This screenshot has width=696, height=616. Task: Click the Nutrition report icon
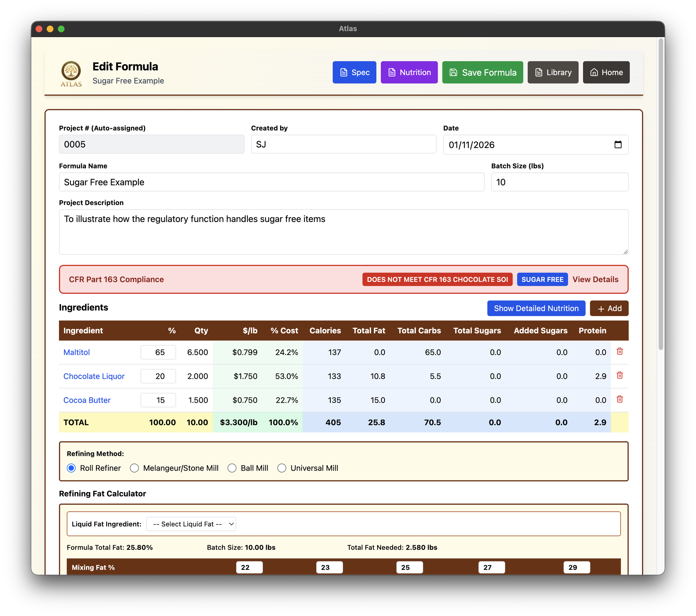[x=392, y=72]
